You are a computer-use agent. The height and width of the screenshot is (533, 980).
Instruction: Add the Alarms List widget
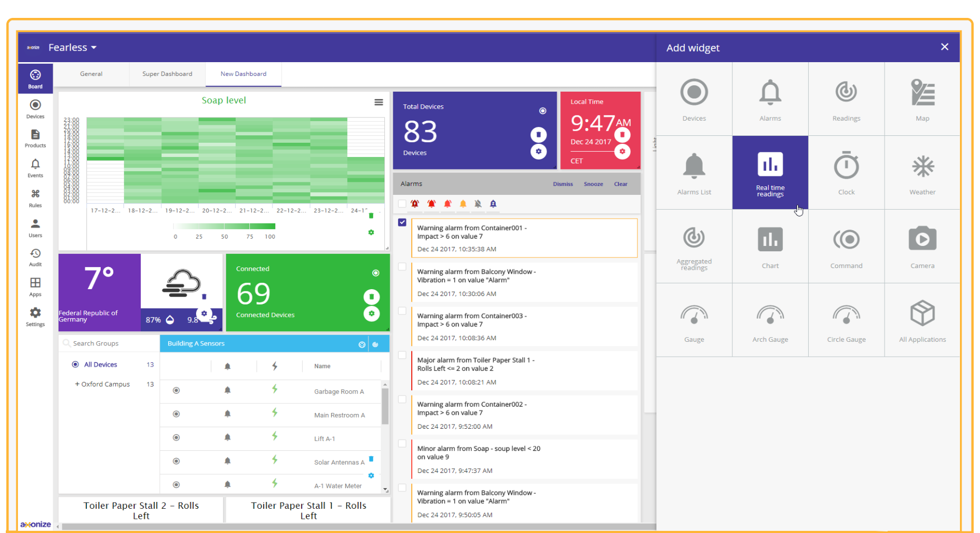tap(694, 173)
